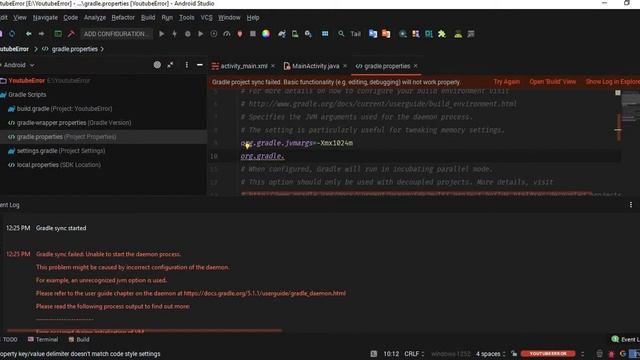This screenshot has width=640, height=360.
Task: Click the Tail toolbar item
Action: [x=356, y=34]
